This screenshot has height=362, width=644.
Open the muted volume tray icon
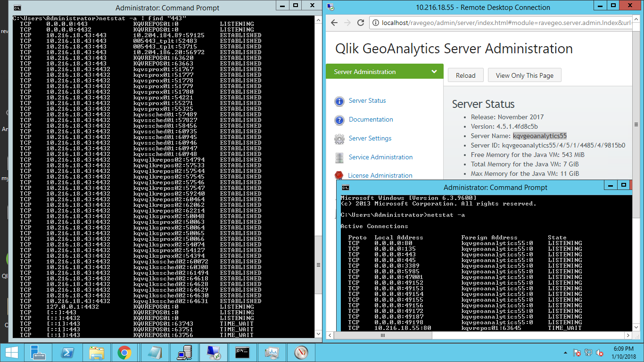600,353
